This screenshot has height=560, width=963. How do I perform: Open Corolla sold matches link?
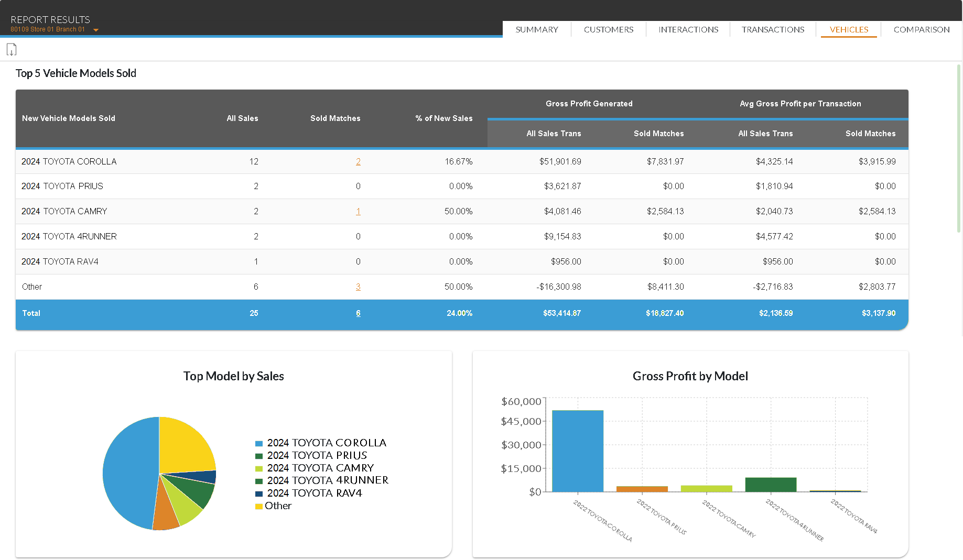point(358,161)
